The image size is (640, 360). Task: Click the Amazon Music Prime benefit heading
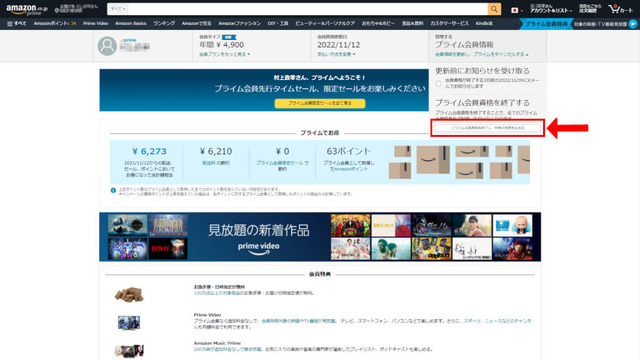tap(217, 343)
